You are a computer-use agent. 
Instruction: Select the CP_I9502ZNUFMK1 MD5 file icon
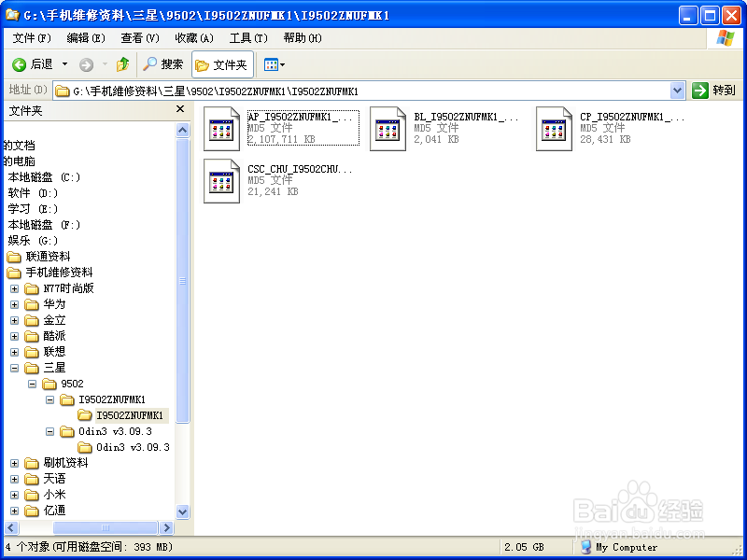[x=554, y=129]
